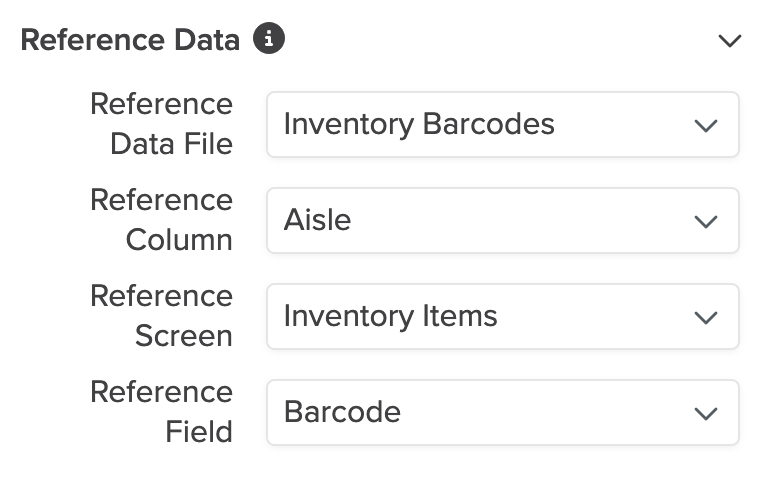Viewport: 760px width, 490px height.
Task: Collapse the Reference Data section chevron
Action: [730, 41]
